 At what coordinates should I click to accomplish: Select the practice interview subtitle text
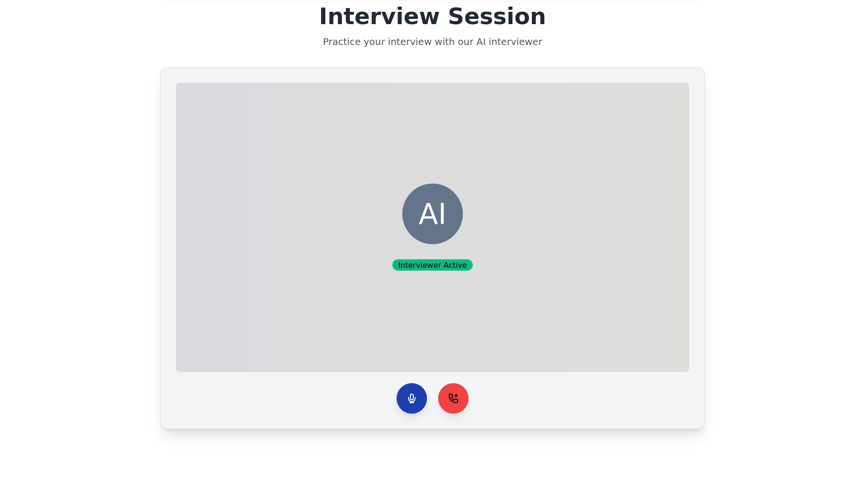pos(432,42)
